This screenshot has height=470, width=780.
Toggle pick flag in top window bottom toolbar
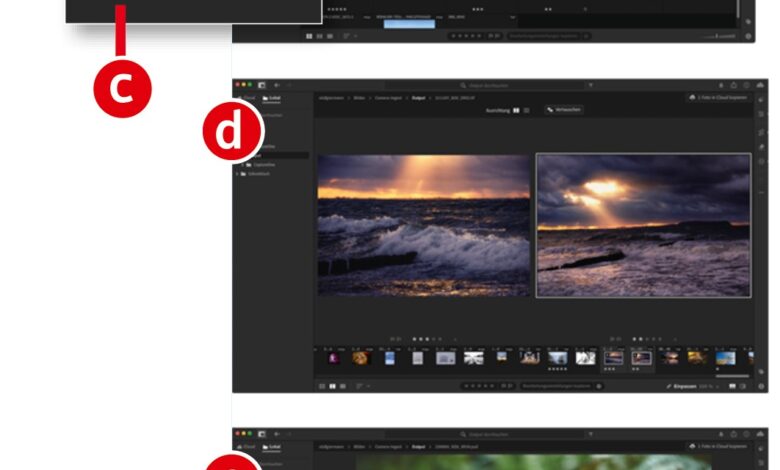point(491,36)
